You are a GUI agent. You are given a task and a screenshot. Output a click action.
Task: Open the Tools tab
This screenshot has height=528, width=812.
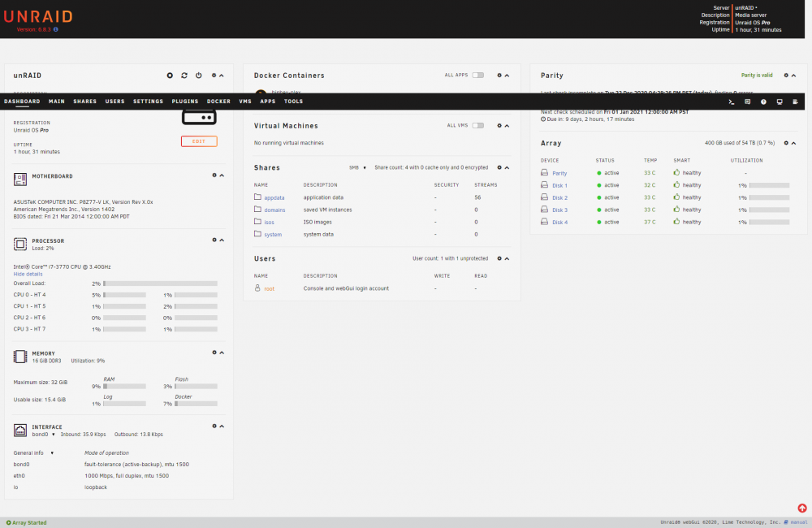(293, 102)
